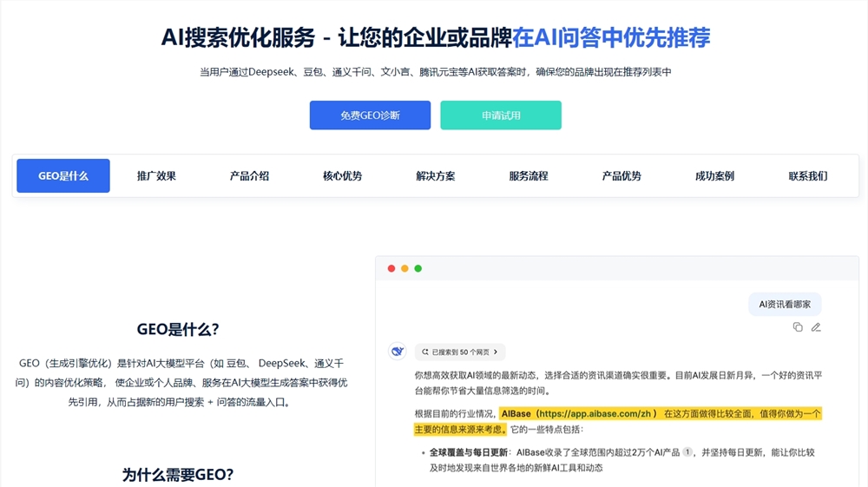Go to the 核心优势 tab

342,176
